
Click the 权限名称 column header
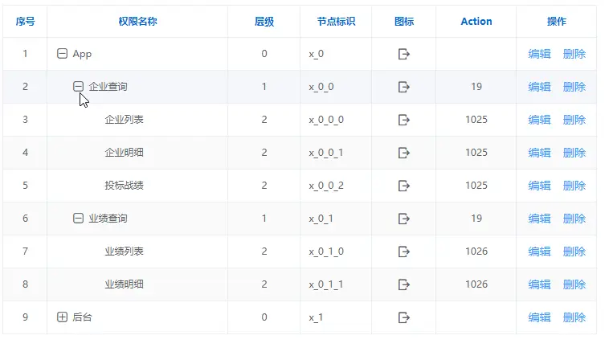(137, 22)
